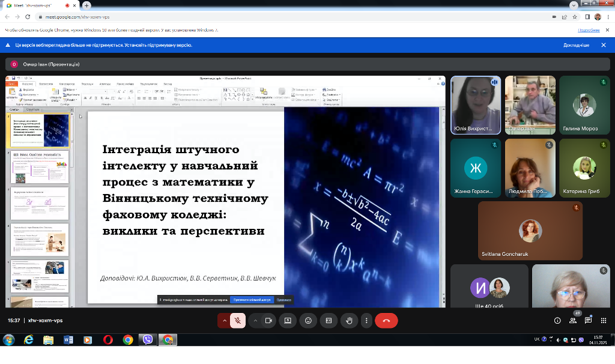615x364 pixels.
Task: Click the Подробнее link in Chrome notice
Action: [x=589, y=29]
